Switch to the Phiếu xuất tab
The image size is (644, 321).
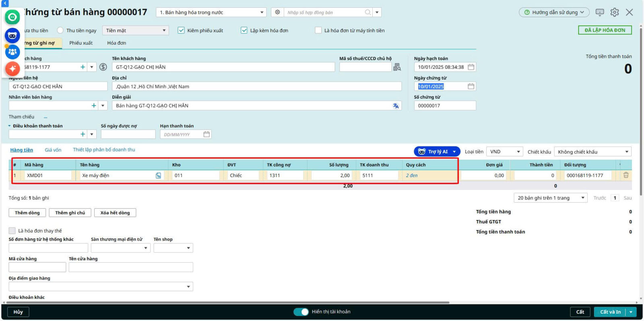81,43
